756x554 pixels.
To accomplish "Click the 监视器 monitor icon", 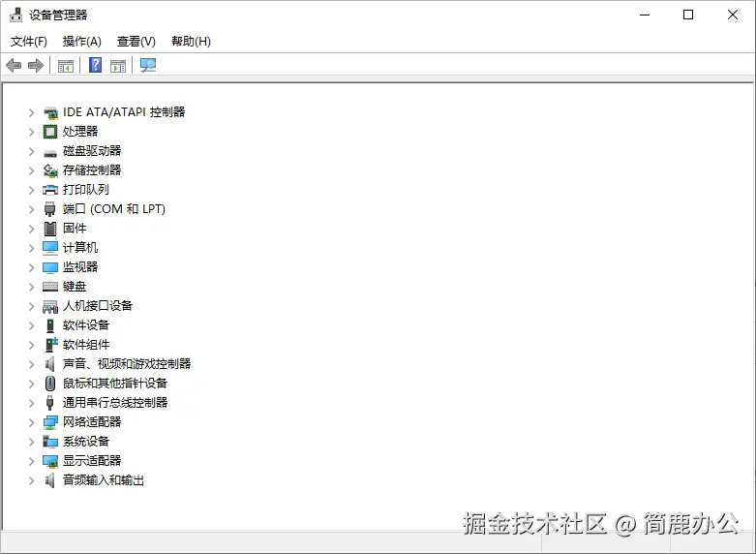I will point(50,267).
